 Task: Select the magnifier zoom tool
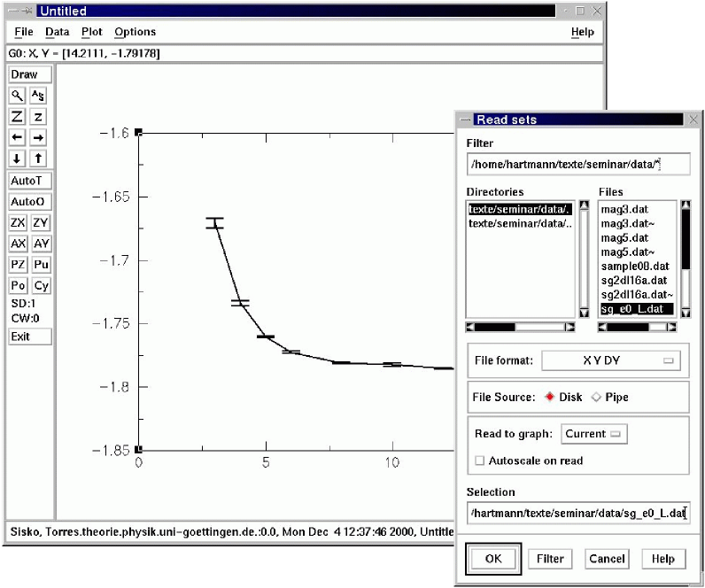pyautogui.click(x=18, y=96)
